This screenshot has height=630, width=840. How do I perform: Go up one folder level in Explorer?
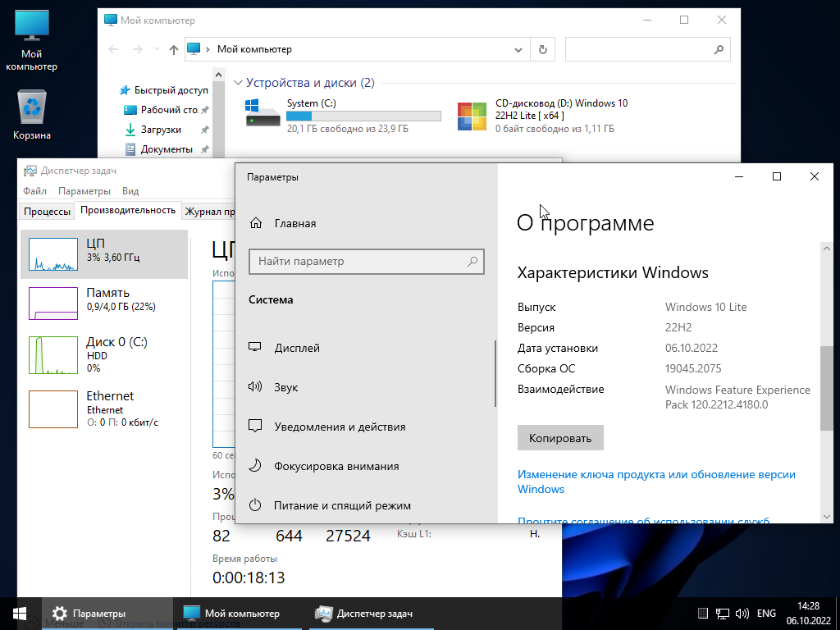174,50
